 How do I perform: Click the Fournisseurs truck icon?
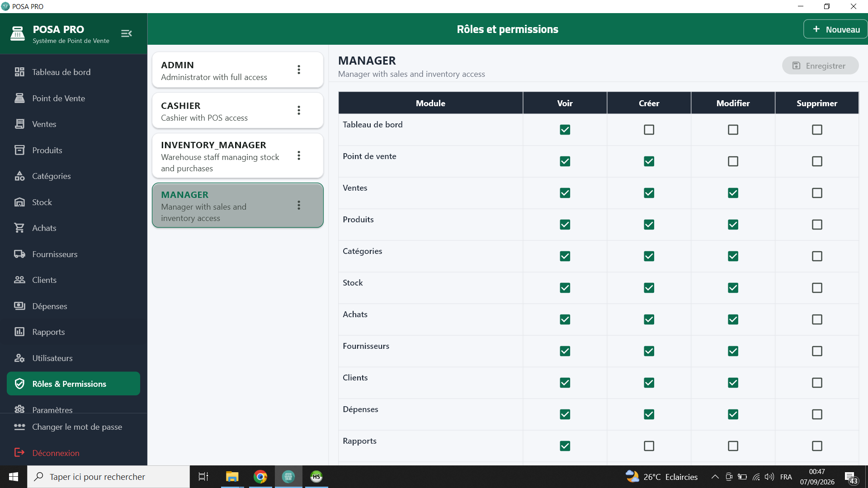pos(19,254)
